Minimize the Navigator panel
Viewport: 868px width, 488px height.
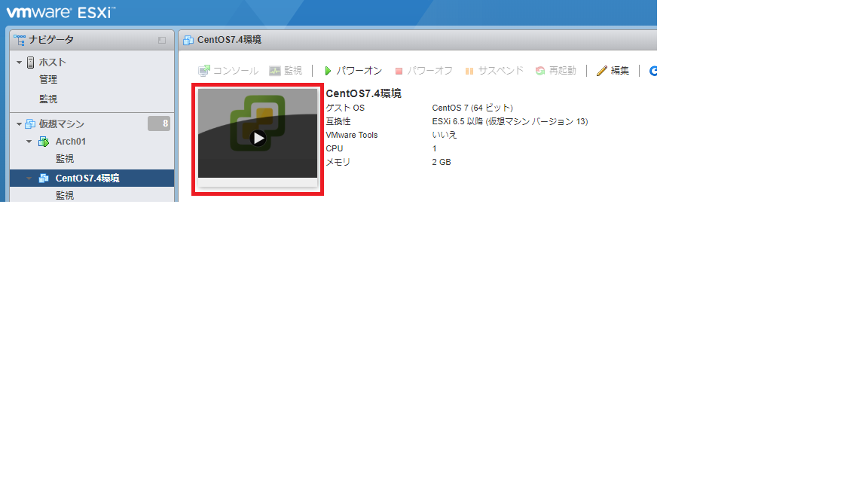point(162,41)
